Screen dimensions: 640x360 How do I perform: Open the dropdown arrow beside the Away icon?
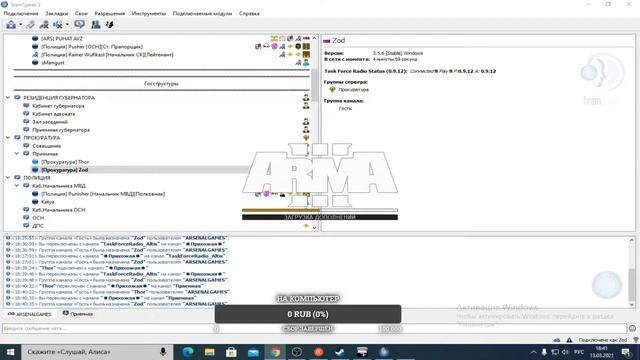[x=67, y=25]
